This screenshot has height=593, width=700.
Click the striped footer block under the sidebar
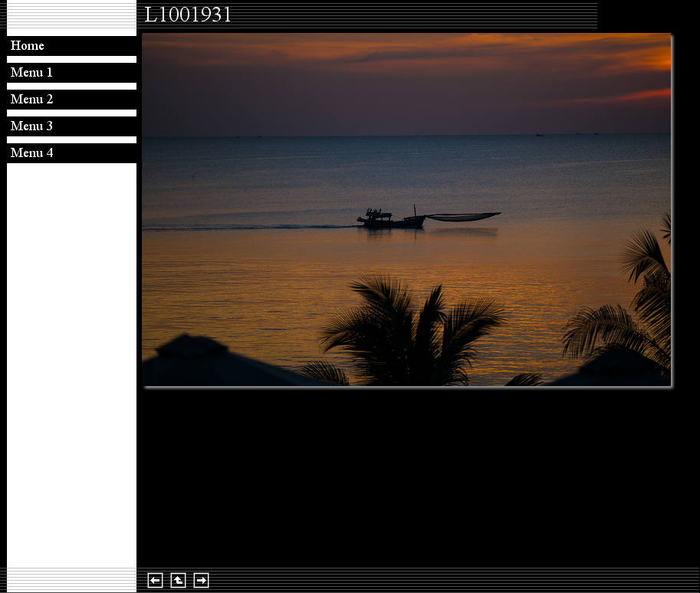click(71, 580)
